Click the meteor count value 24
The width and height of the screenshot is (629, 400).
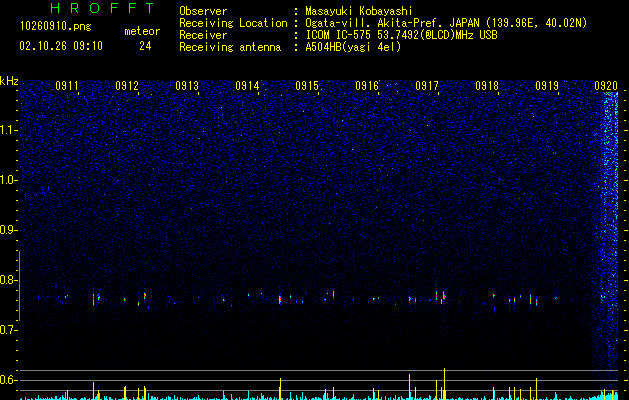pyautogui.click(x=145, y=46)
